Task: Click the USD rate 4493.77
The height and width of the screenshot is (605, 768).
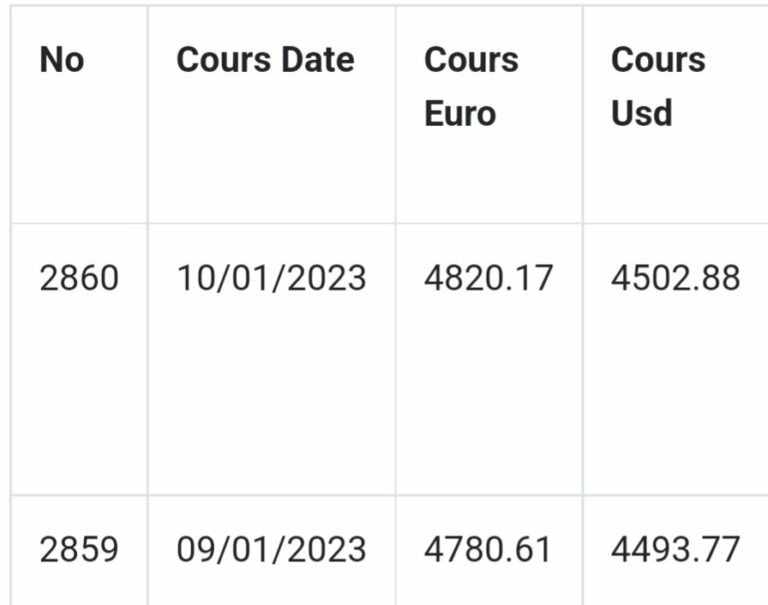Action: pyautogui.click(x=675, y=549)
